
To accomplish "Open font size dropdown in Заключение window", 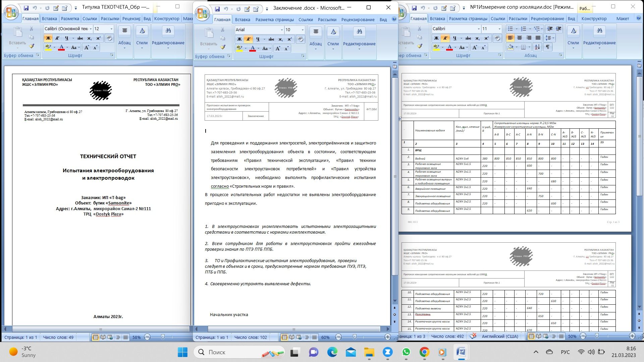I will pyautogui.click(x=303, y=30).
